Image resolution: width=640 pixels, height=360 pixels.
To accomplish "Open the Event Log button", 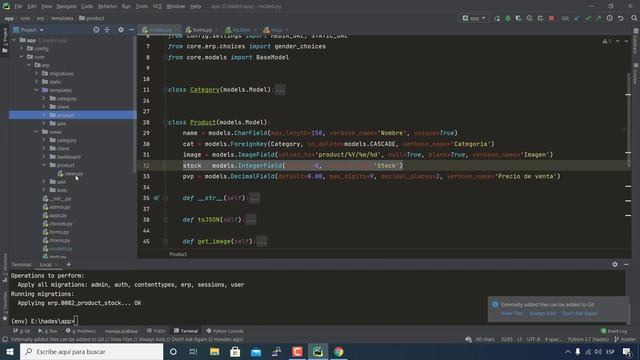I will (x=614, y=331).
